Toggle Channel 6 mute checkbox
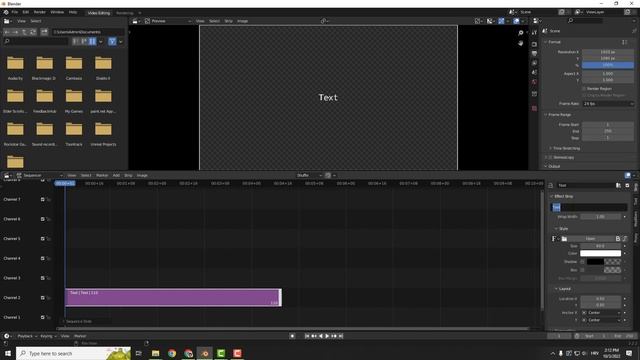This screenshot has height=360, width=640. pos(42,219)
